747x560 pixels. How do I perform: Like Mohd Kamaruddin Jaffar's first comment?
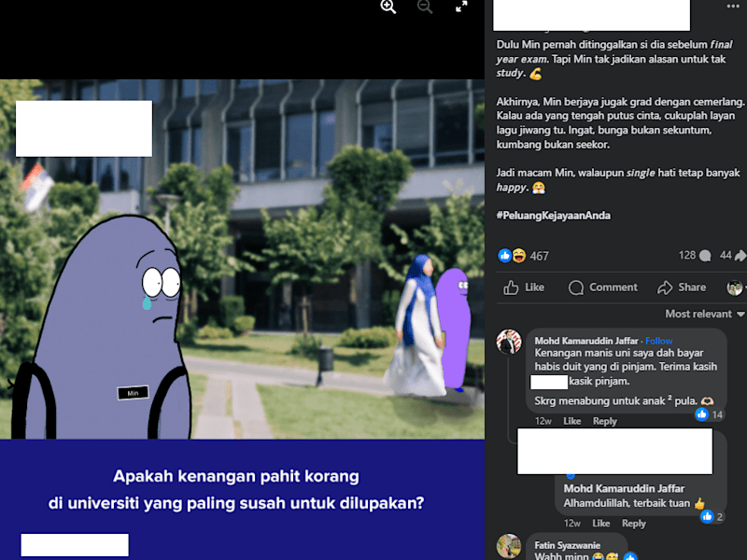[571, 421]
